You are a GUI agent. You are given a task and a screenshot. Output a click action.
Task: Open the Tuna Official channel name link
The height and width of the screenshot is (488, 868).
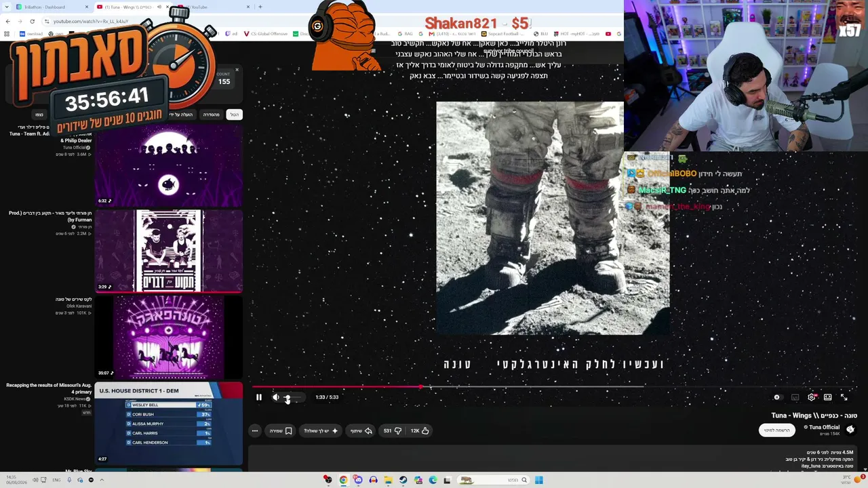tap(824, 427)
